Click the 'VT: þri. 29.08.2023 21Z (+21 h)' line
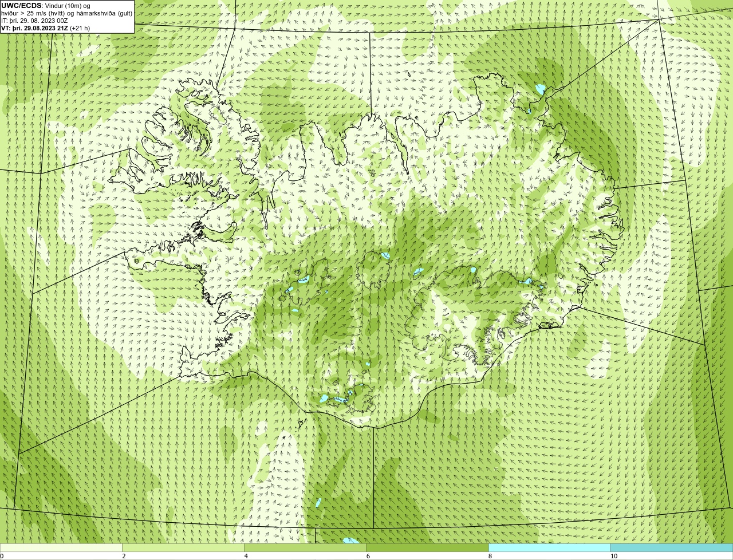This screenshot has height=560, width=733. [x=45, y=27]
